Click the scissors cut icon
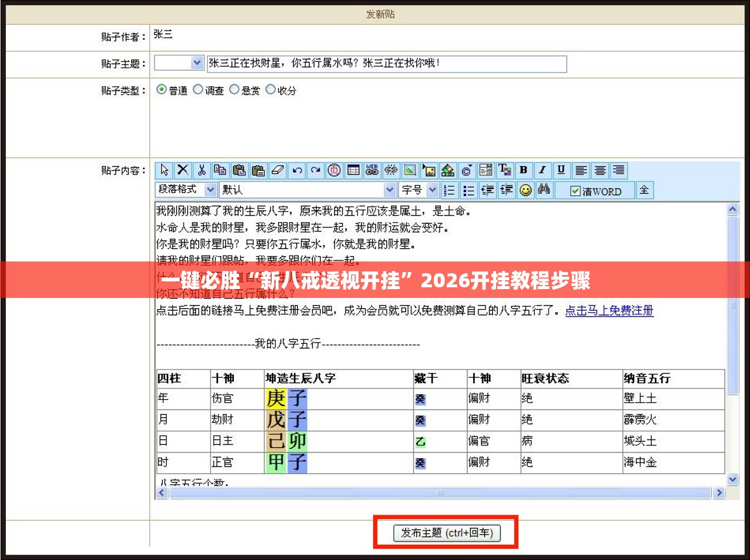Viewport: 750px width, 560px height. (202, 170)
